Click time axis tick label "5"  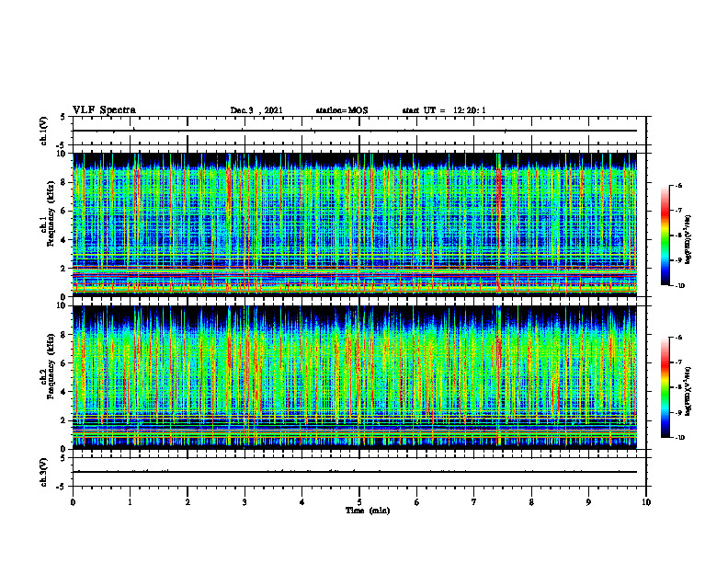coord(359,502)
